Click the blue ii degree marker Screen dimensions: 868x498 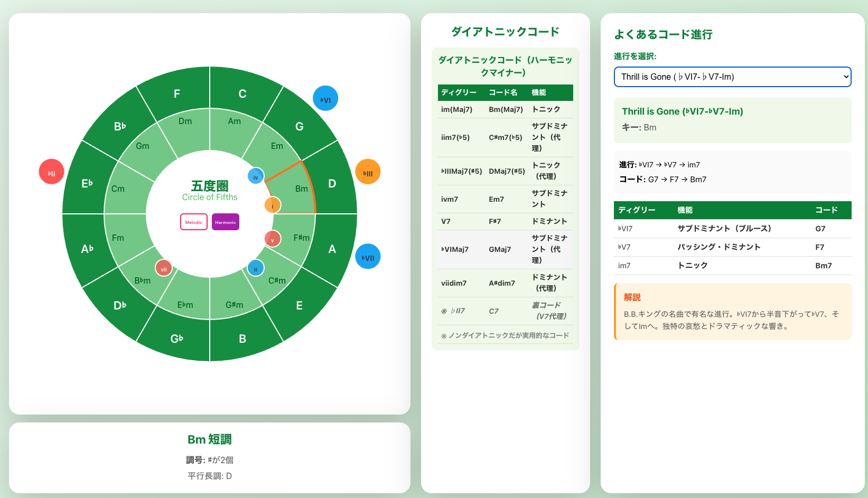click(x=256, y=268)
